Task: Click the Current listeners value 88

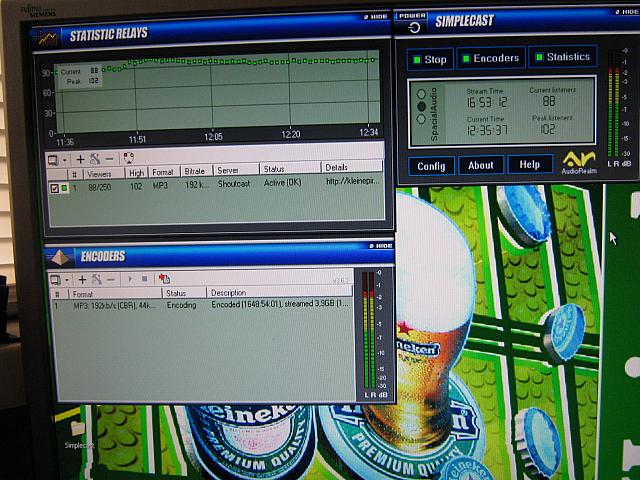Action: point(548,101)
